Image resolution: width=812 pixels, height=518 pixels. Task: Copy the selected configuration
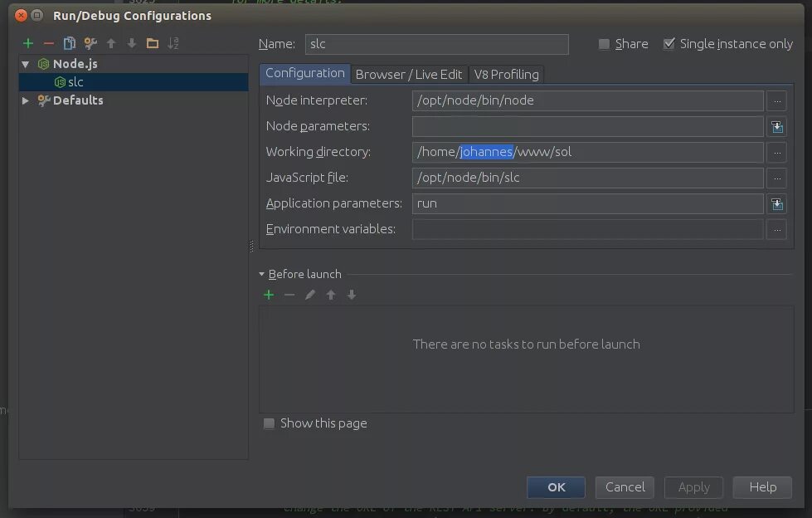pyautogui.click(x=70, y=43)
